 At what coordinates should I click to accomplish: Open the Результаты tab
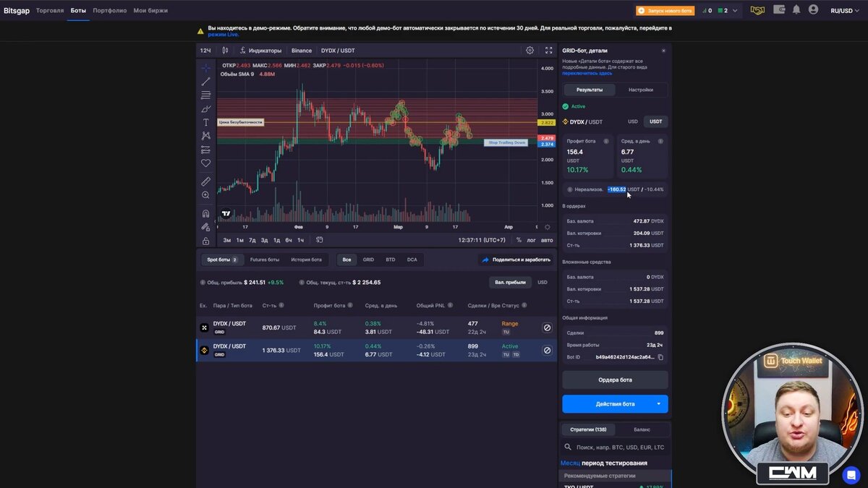(x=590, y=90)
